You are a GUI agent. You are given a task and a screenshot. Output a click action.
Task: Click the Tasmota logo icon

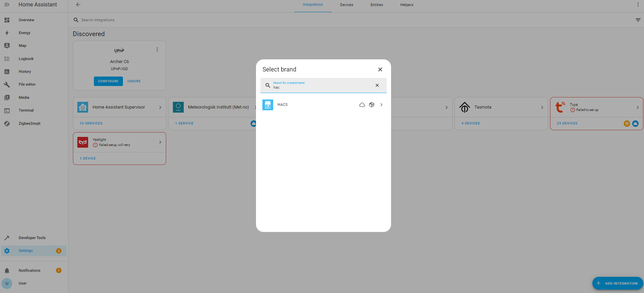click(x=465, y=107)
